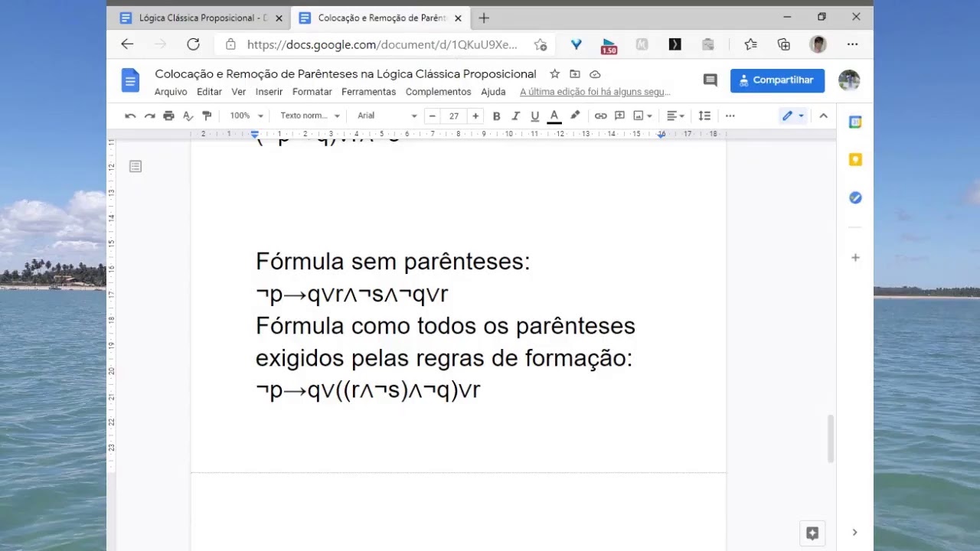The image size is (980, 551).
Task: Open Google Keep side panel
Action: (855, 159)
